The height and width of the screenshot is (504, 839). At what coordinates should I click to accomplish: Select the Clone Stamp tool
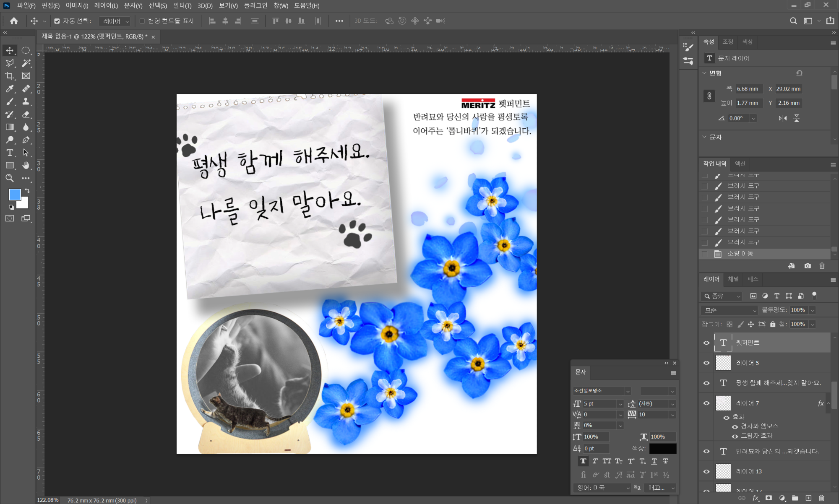pos(26,101)
